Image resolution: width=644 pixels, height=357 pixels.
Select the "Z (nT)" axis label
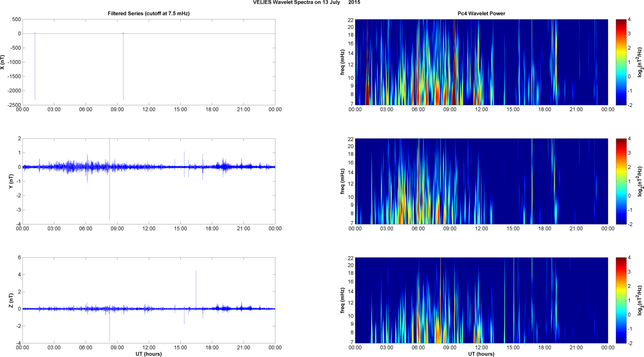11,300
